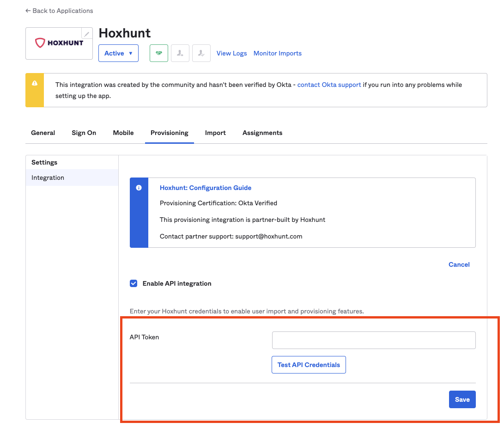Click 'Provisioning Certification: Okta Verified' text
Screen dimensions: 504x435
(219, 203)
